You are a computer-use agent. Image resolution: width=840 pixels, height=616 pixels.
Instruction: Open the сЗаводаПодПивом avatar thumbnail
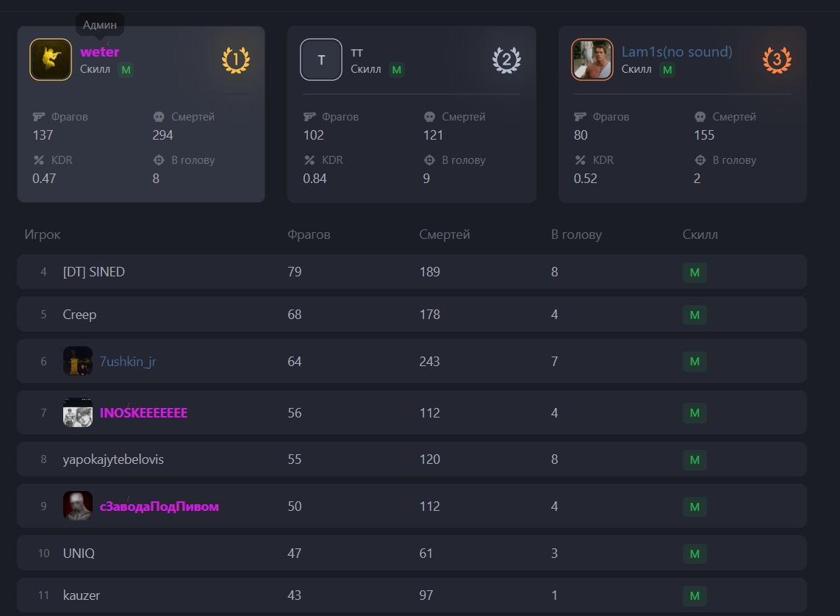point(78,506)
